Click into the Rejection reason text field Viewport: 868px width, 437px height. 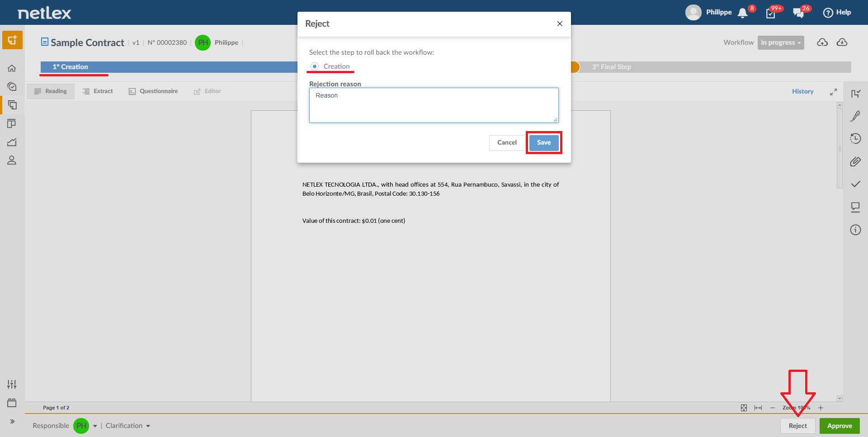(434, 105)
